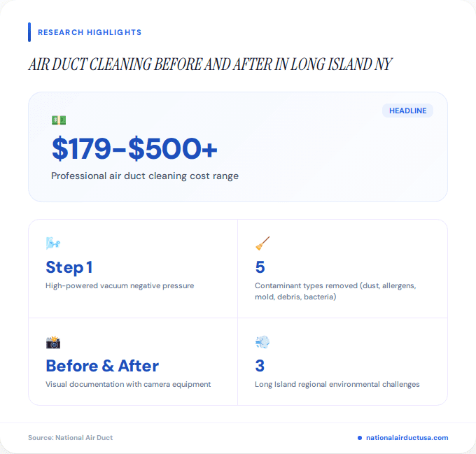
Task: Click the HEADLINE badge
Action: click(x=407, y=111)
